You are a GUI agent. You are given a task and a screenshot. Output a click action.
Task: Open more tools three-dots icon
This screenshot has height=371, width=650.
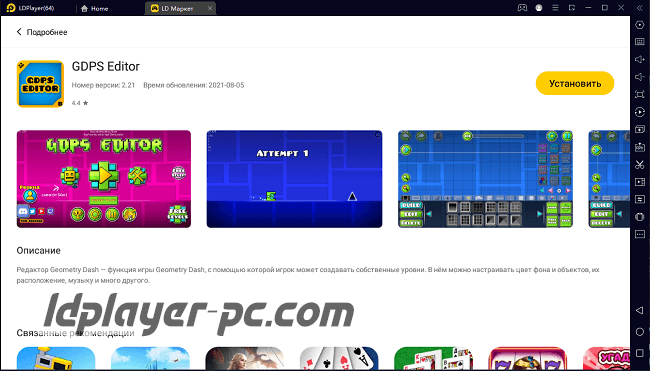coord(640,234)
